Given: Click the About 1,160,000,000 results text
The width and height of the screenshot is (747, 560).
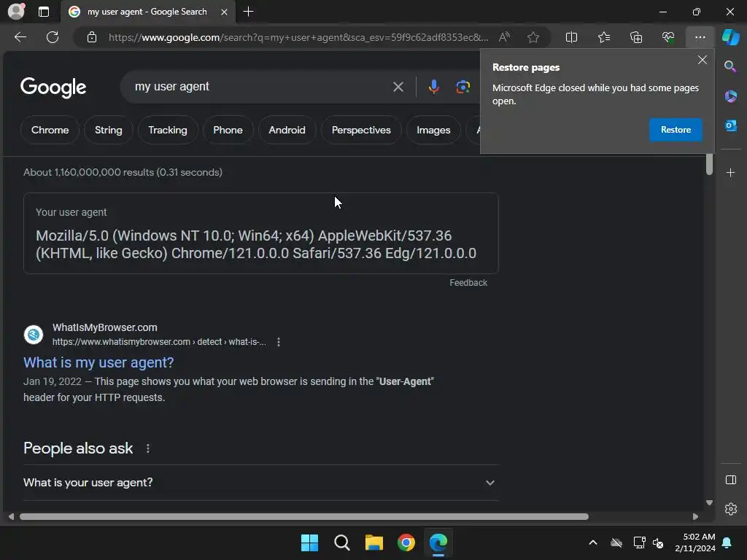Looking at the screenshot, I should coord(123,172).
